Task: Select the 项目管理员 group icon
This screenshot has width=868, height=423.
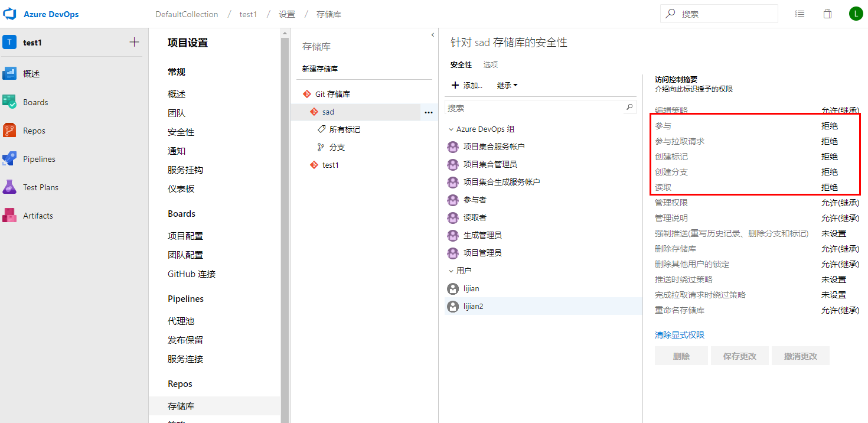Action: 453,253
